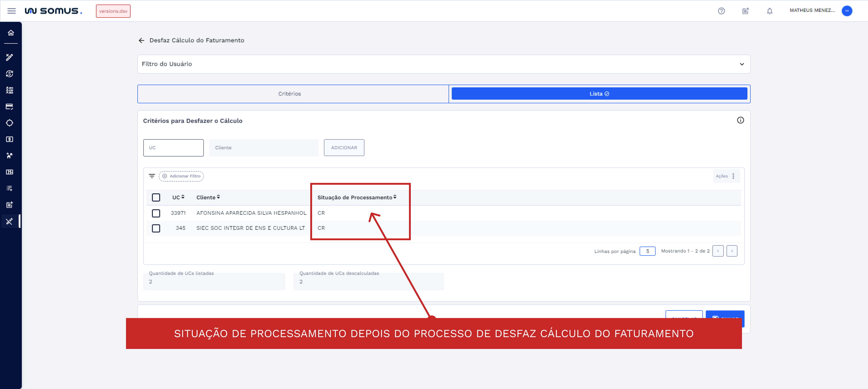868x389 pixels.
Task: Click the ADICIONAR button
Action: (344, 148)
